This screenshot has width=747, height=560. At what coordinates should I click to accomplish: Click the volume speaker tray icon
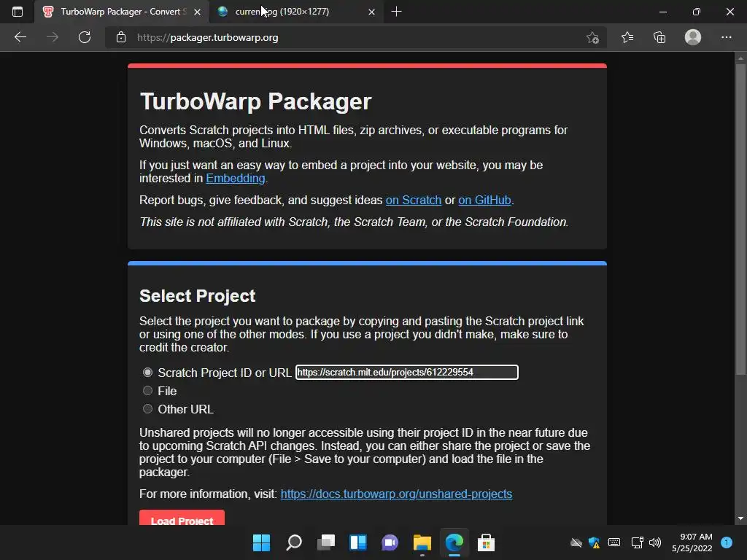coord(656,542)
